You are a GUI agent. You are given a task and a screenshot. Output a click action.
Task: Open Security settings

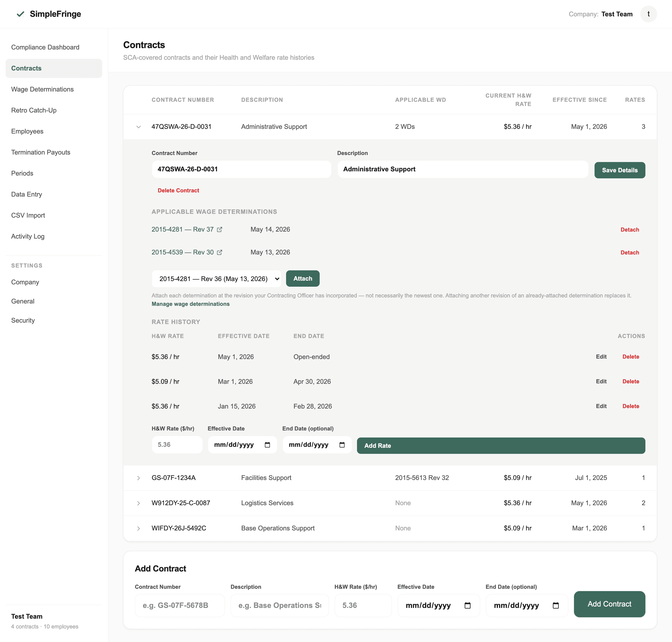click(x=54, y=320)
